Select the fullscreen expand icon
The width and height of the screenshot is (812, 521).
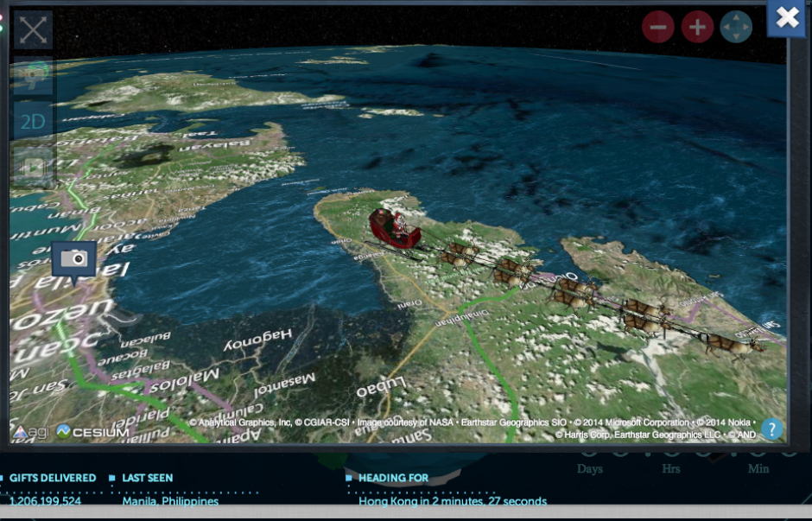tap(32, 29)
